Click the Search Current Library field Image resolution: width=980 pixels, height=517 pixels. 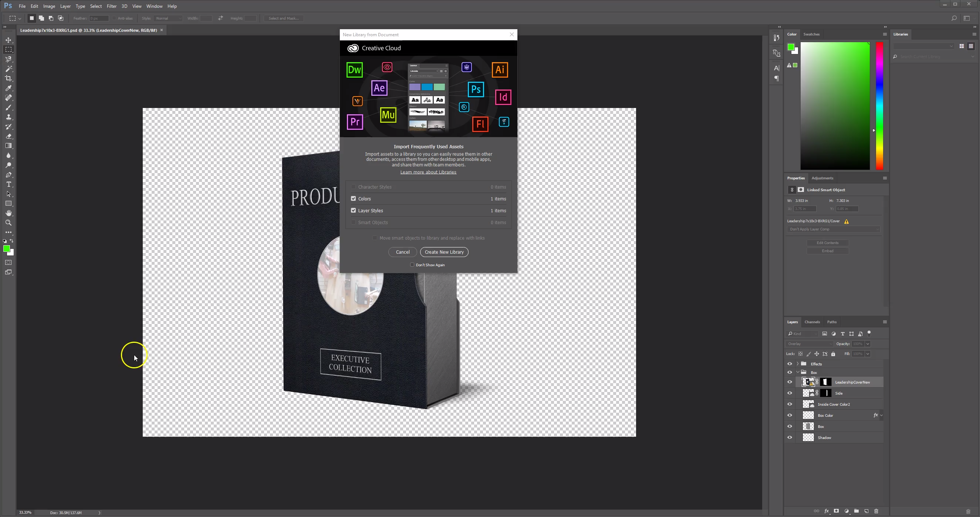click(x=934, y=57)
